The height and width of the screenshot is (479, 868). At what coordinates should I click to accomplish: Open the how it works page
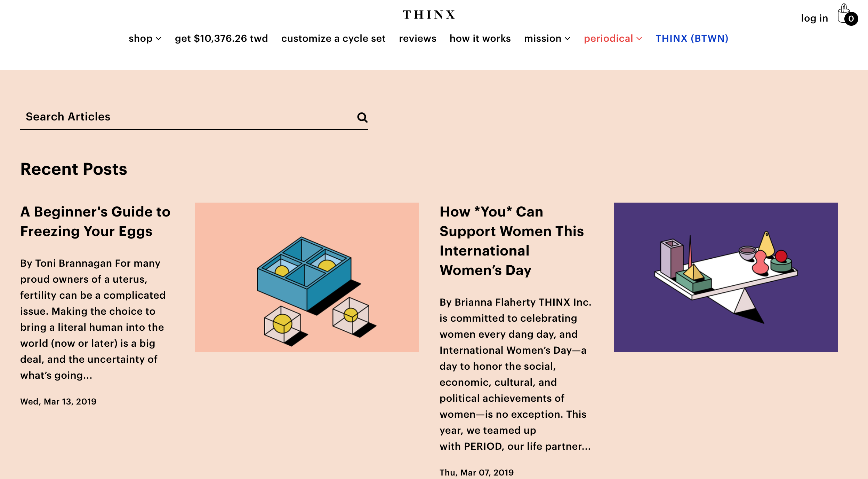pyautogui.click(x=480, y=39)
